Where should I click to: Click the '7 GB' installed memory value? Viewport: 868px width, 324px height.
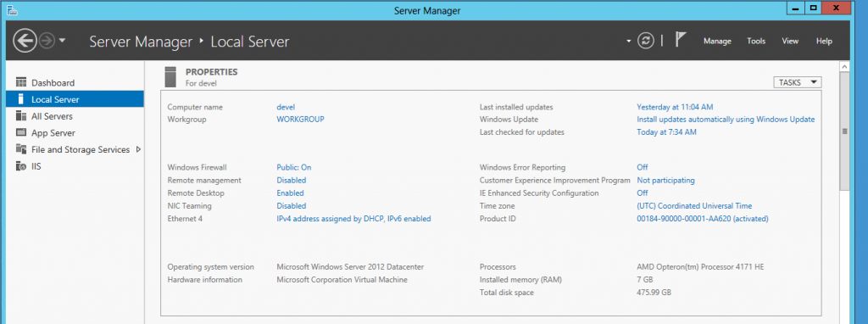pos(645,279)
